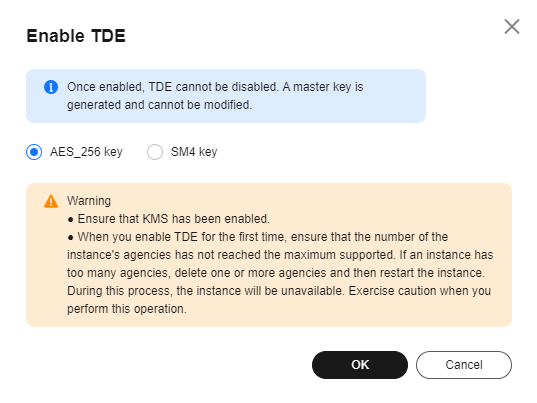
Task: Click the 'When you enable TDE for the first time' bullet
Action: pos(258,237)
